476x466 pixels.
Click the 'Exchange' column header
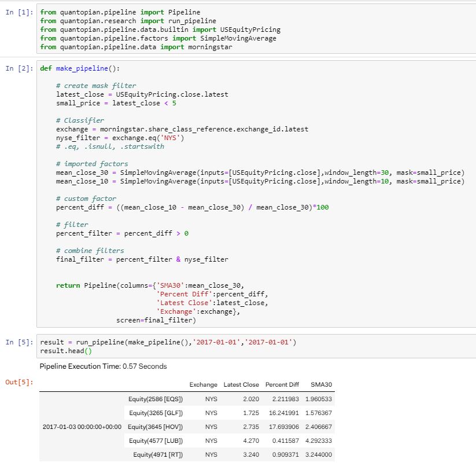pos(204,384)
